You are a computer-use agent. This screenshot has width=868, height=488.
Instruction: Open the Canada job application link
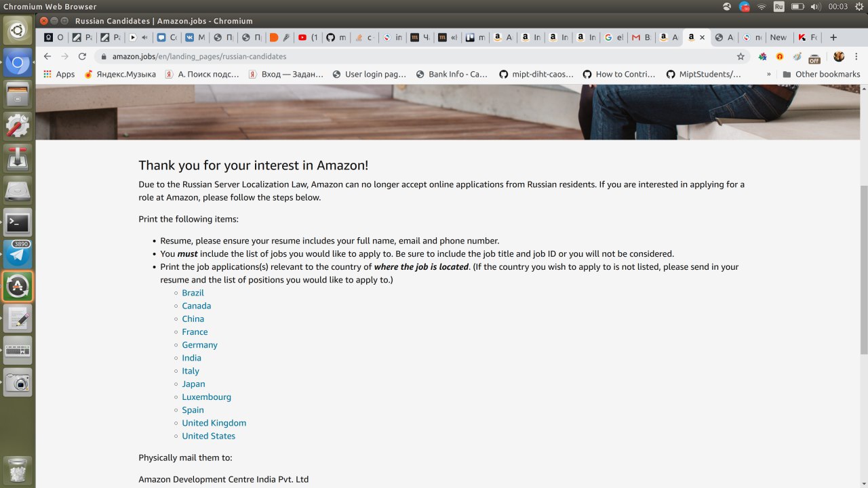click(196, 306)
